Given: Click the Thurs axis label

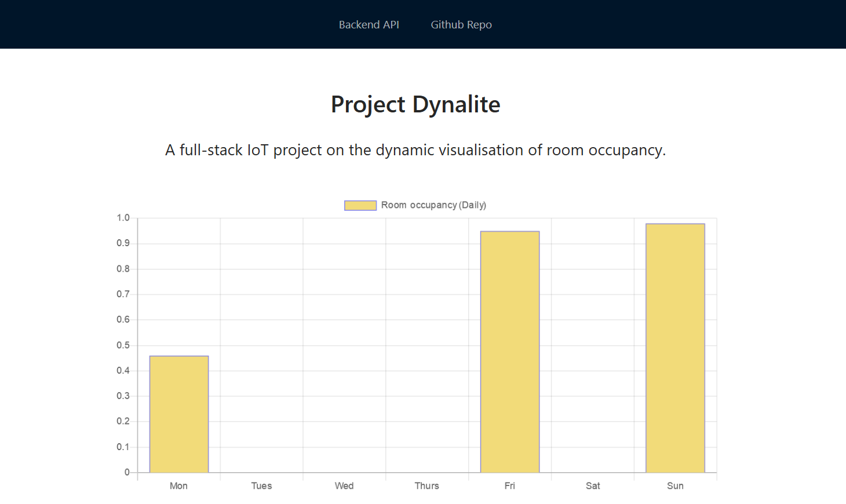Looking at the screenshot, I should click(426, 485).
